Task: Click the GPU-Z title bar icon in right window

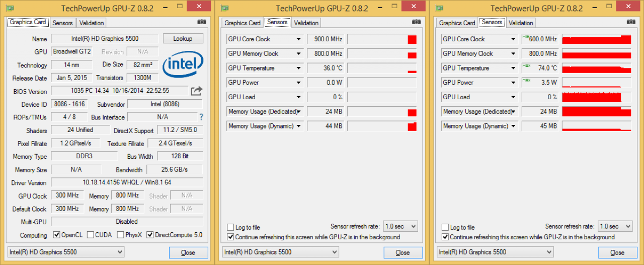Action: [439, 8]
